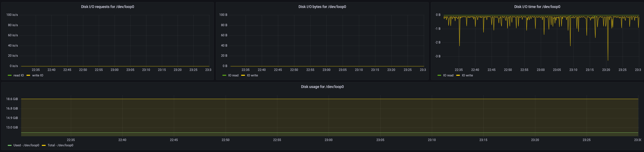This screenshot has width=644, height=152.
Task: Click the green swatch beside read IO legend
Action: point(10,75)
